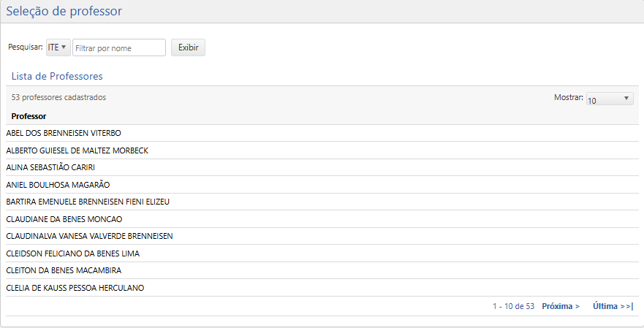The width and height of the screenshot is (644, 328).
Task: Click the 53 professores cadastrados text
Action: click(58, 97)
